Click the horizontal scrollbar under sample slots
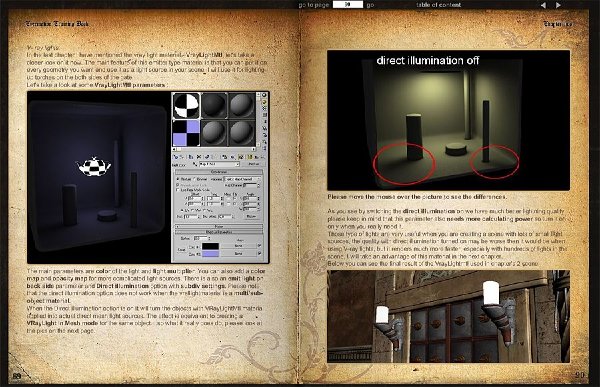The width and height of the screenshot is (600, 387). [214, 149]
